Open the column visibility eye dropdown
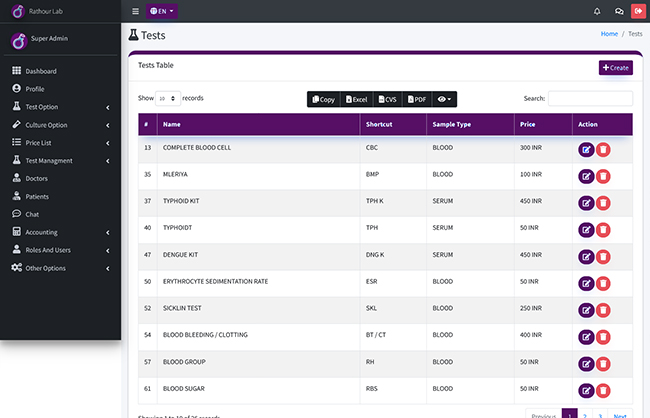Viewport: 650px width, 418px height. (x=444, y=99)
